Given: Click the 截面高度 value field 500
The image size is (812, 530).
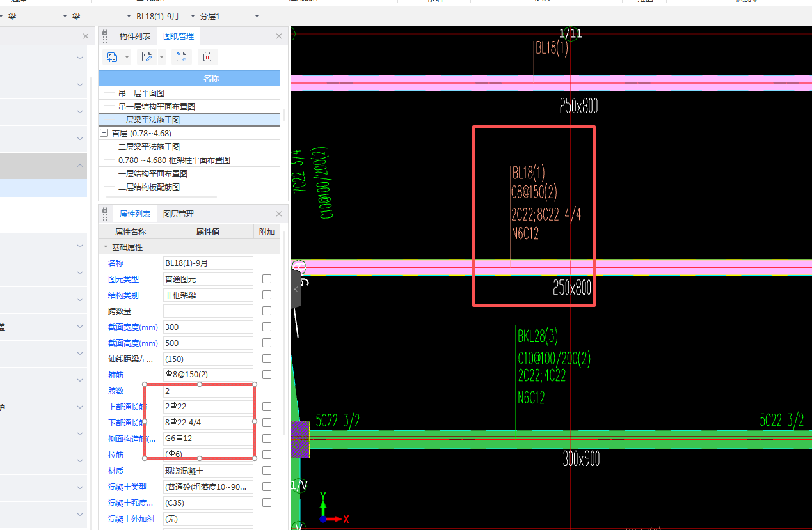Looking at the screenshot, I should (208, 343).
